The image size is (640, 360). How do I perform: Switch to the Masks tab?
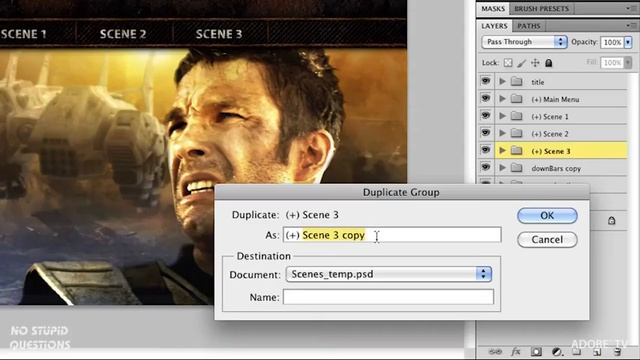pyautogui.click(x=493, y=9)
